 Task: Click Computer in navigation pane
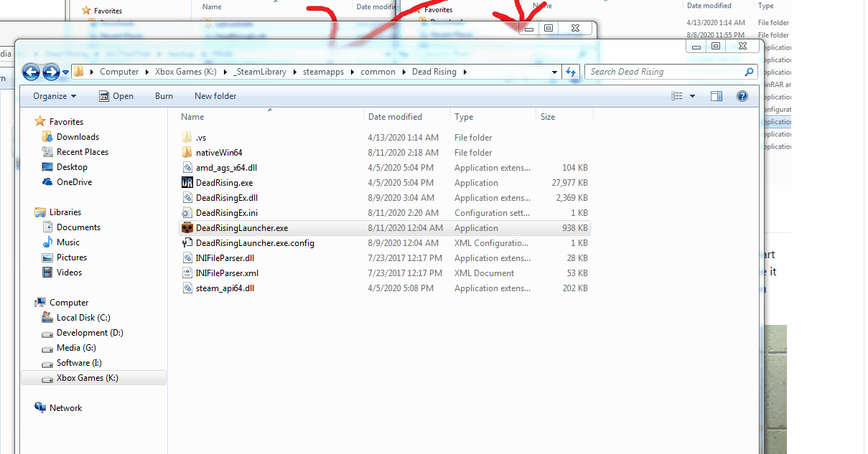pyautogui.click(x=69, y=302)
